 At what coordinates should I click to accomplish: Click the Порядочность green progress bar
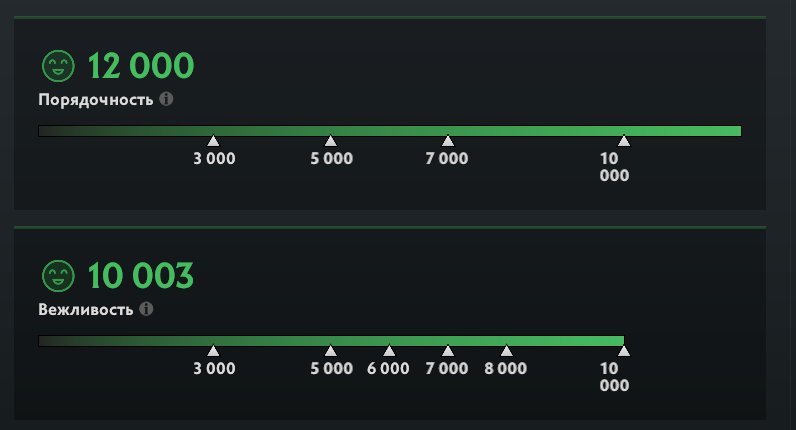pos(389,130)
